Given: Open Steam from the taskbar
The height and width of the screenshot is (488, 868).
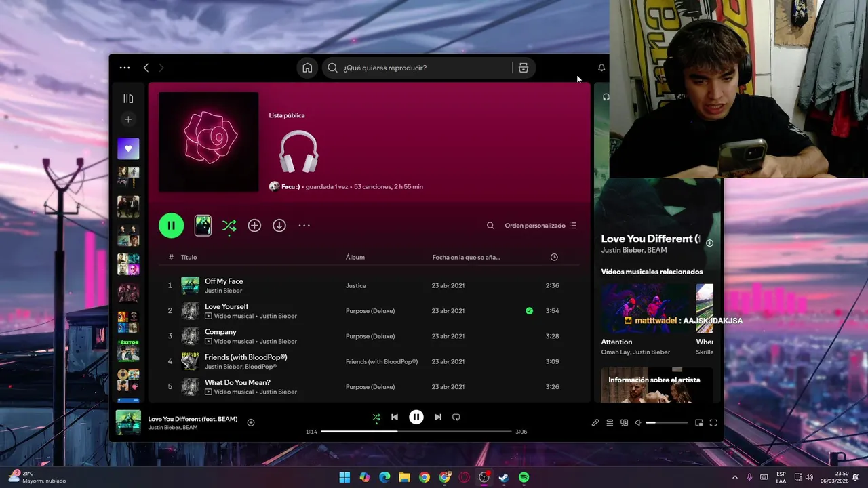Looking at the screenshot, I should (504, 477).
